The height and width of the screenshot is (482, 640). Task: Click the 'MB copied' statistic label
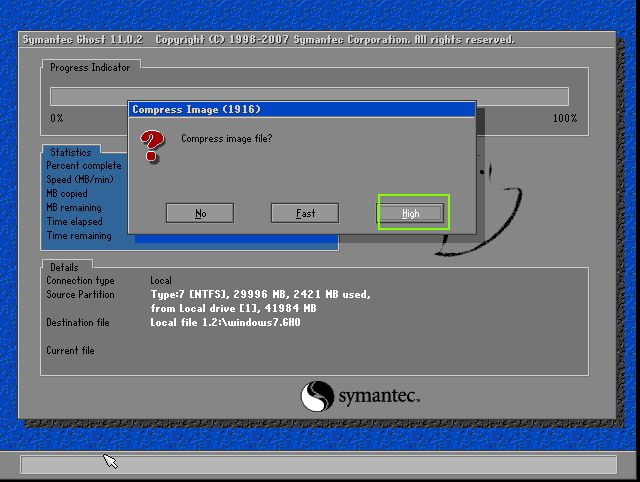coord(67,193)
